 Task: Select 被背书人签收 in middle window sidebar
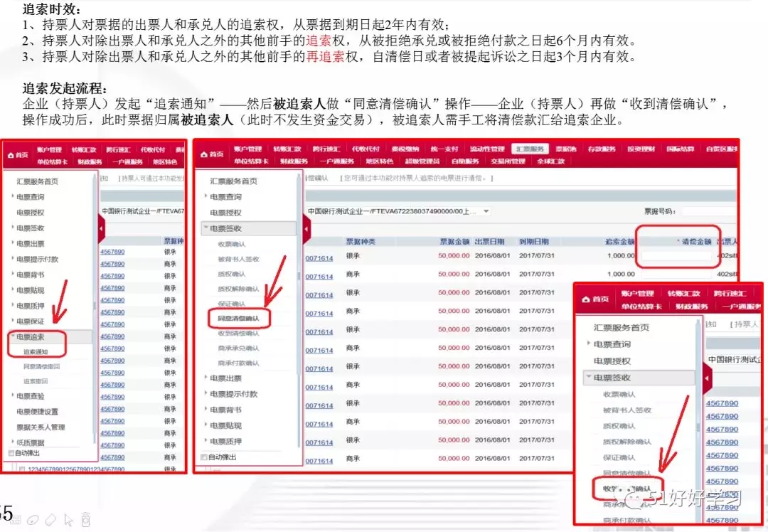click(x=238, y=259)
